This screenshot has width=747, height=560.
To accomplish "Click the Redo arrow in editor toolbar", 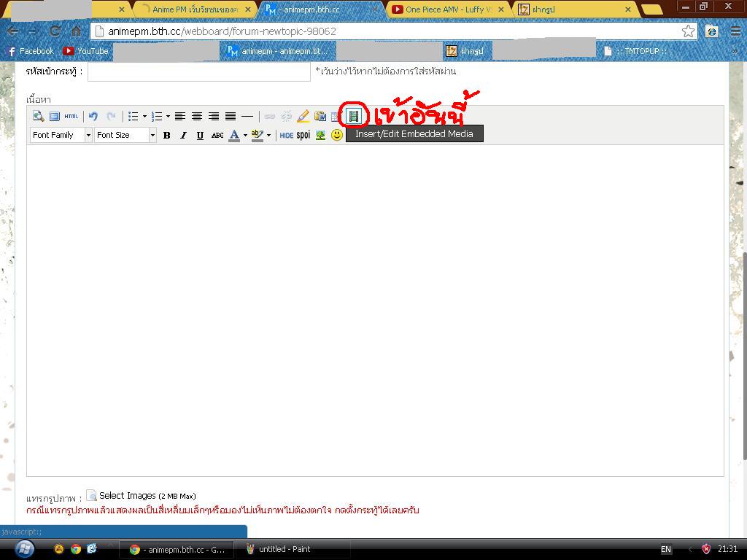I will point(111,116).
